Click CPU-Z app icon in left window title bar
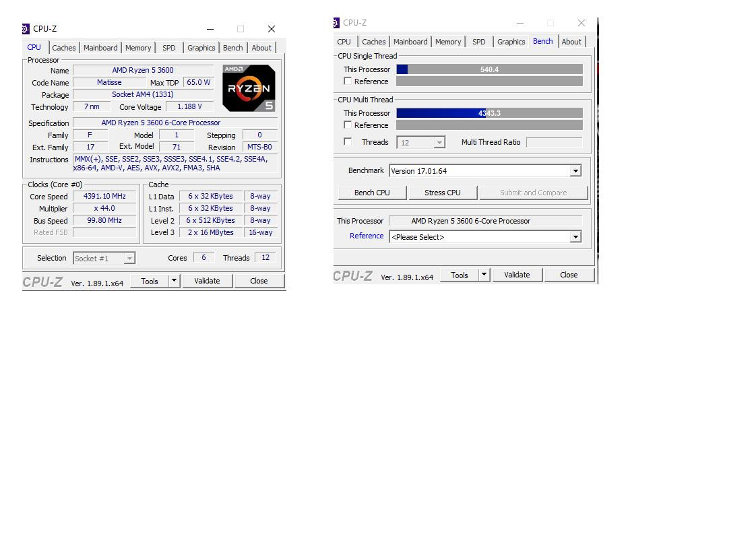The height and width of the screenshot is (534, 756). coord(26,29)
